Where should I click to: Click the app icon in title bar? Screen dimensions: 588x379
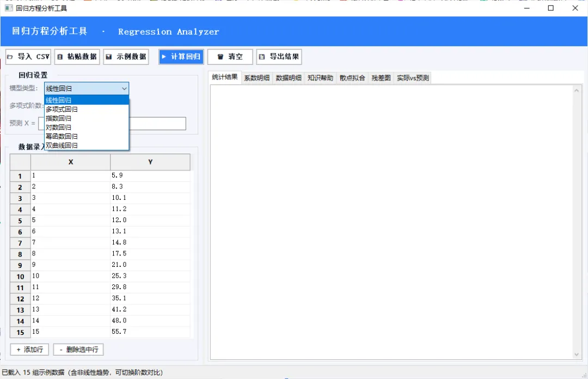click(9, 8)
